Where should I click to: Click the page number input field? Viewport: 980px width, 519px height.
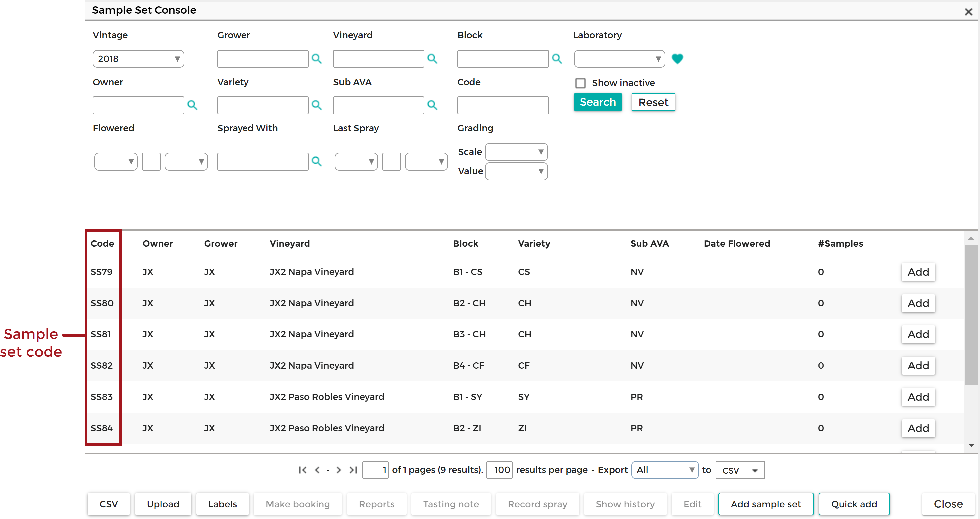[375, 470]
